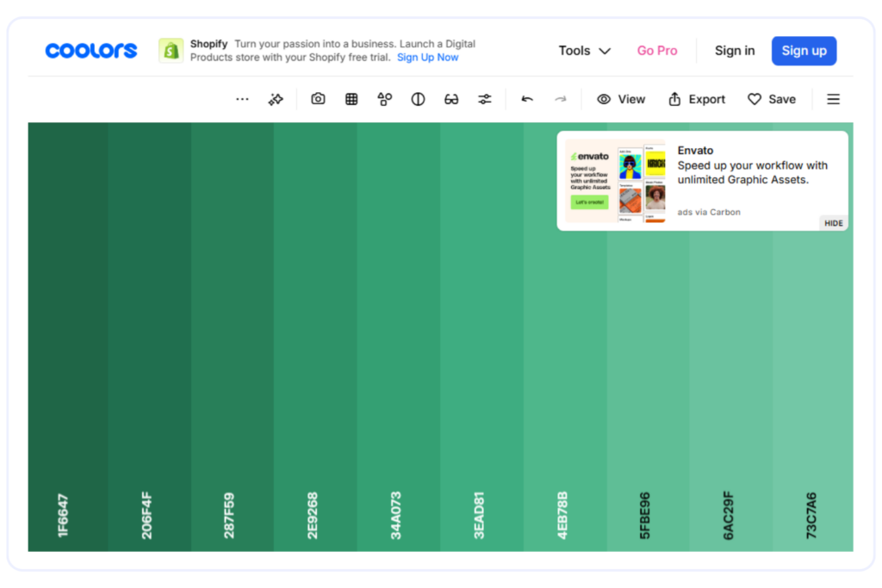This screenshot has width=882, height=588.
Task: Select the 34A073 green color swatch
Action: point(399,344)
